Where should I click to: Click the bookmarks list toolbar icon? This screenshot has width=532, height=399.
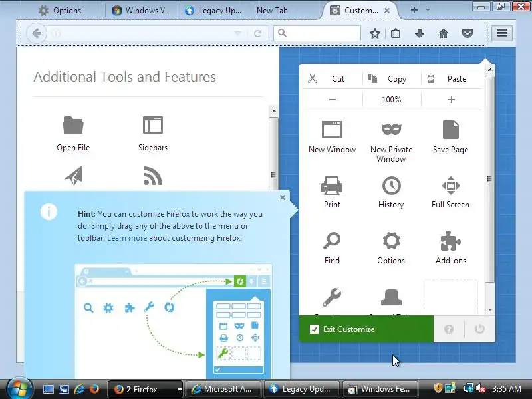click(x=396, y=33)
